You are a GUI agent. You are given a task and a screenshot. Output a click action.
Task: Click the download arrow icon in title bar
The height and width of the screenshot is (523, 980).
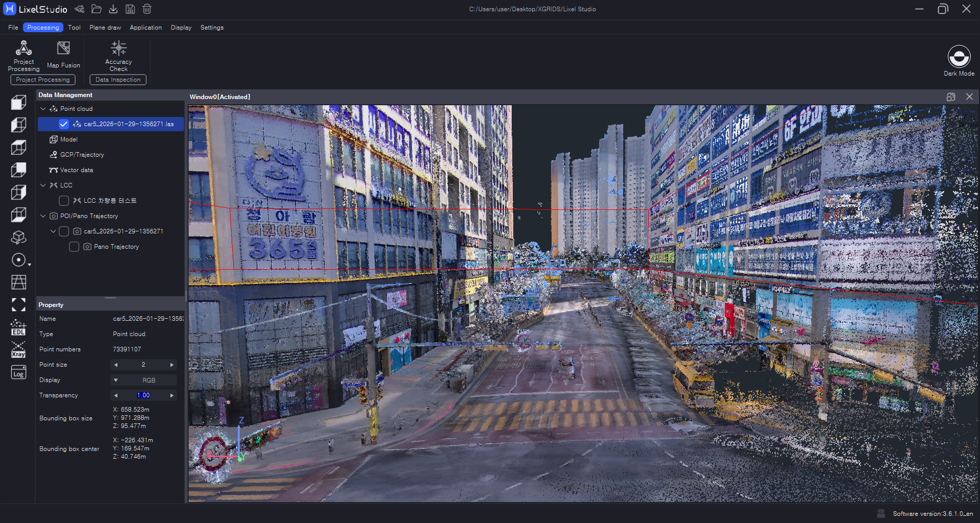click(113, 9)
